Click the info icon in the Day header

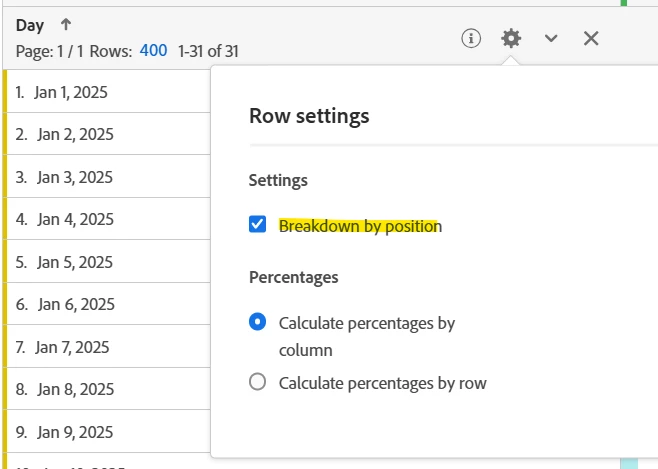[x=471, y=38]
